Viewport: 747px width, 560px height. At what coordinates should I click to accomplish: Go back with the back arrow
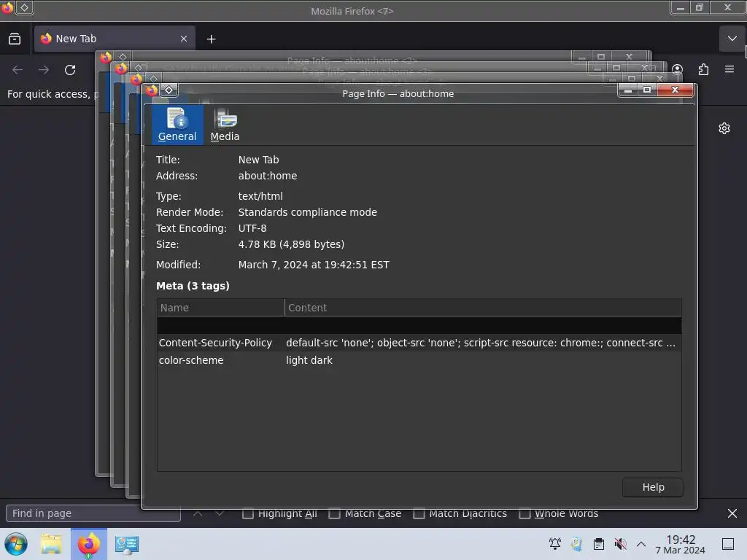pos(18,70)
